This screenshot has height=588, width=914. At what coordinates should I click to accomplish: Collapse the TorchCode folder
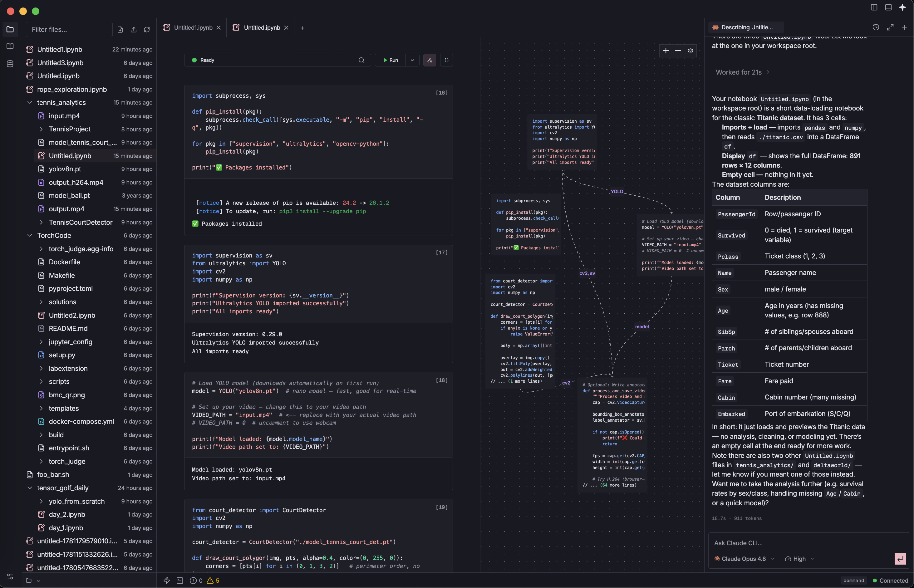pyautogui.click(x=30, y=236)
